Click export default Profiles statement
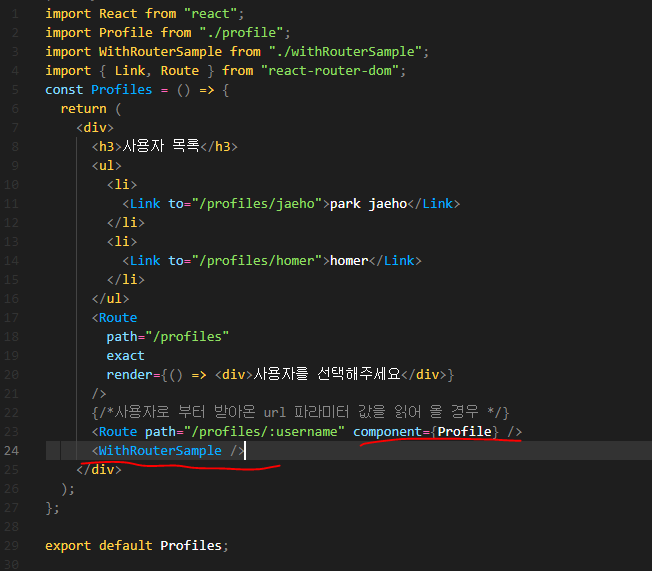Screen dimensions: 652x571 [137, 546]
